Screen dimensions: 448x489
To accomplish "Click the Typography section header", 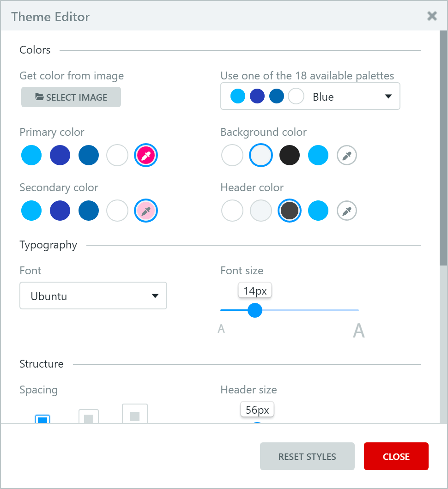I will pos(48,245).
